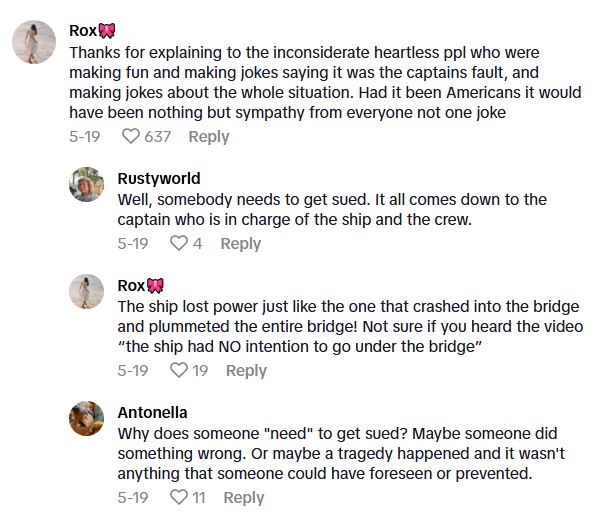Click the 5-19 date under Rustyworld's reply

pos(133,244)
